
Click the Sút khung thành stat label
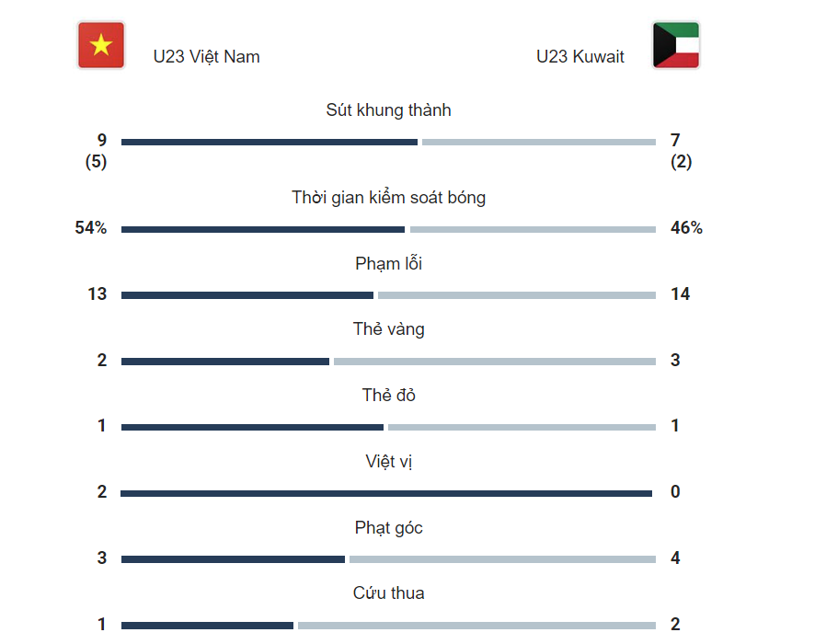coord(388,110)
